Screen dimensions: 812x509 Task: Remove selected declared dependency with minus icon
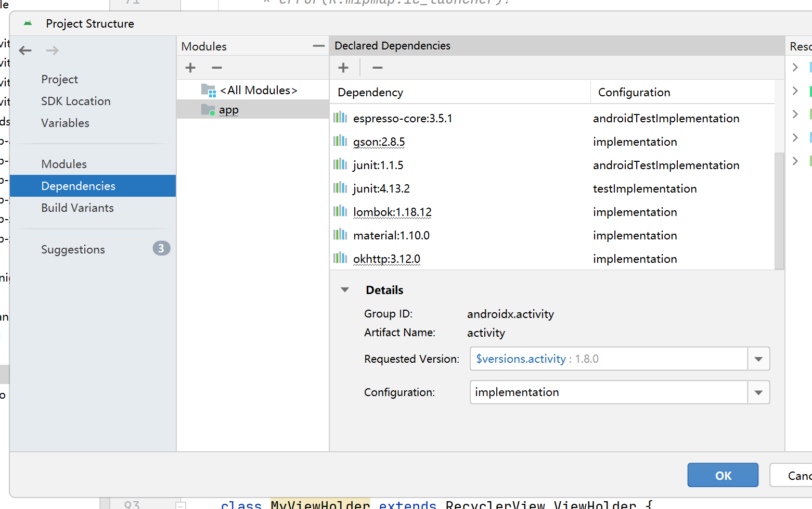[378, 68]
